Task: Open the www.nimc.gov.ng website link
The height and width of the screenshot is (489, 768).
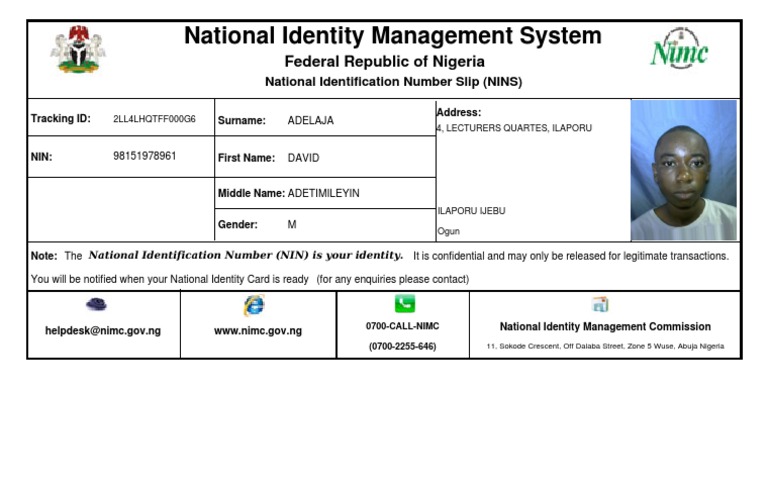Action: pos(258,331)
